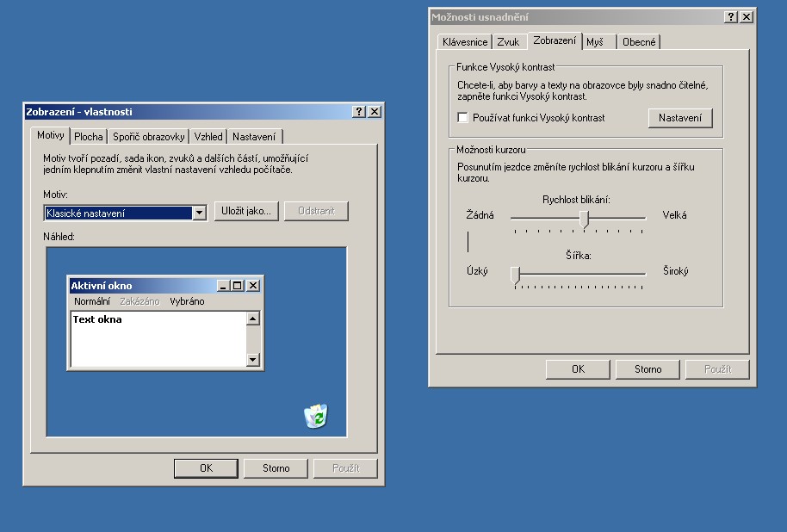Image resolution: width=787 pixels, height=532 pixels.
Task: Click the Normální menu in preview
Action: (92, 301)
